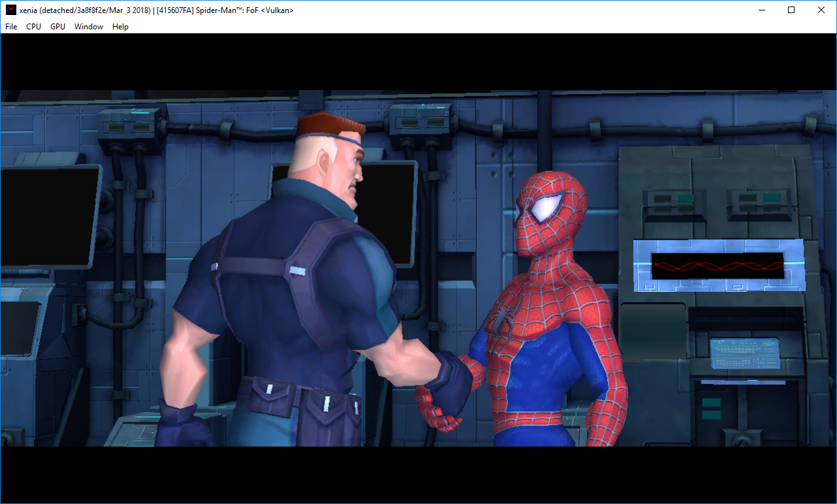The width and height of the screenshot is (837, 504).
Task: Open the Help menu
Action: click(120, 27)
